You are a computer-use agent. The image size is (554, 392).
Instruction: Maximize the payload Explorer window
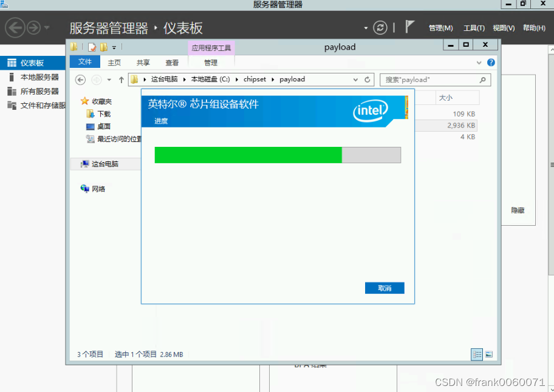click(x=466, y=44)
